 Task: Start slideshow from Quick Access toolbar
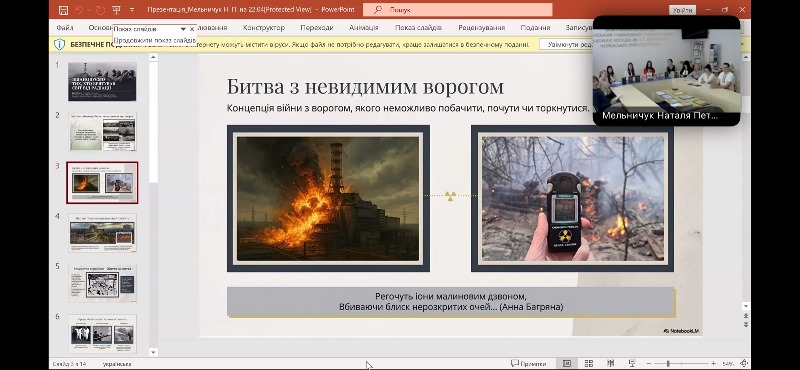coord(117,10)
